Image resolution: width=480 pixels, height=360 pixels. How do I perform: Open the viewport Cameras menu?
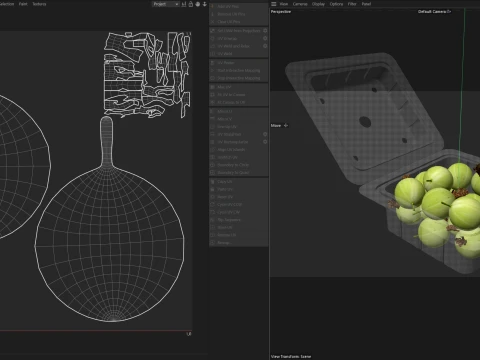300,4
